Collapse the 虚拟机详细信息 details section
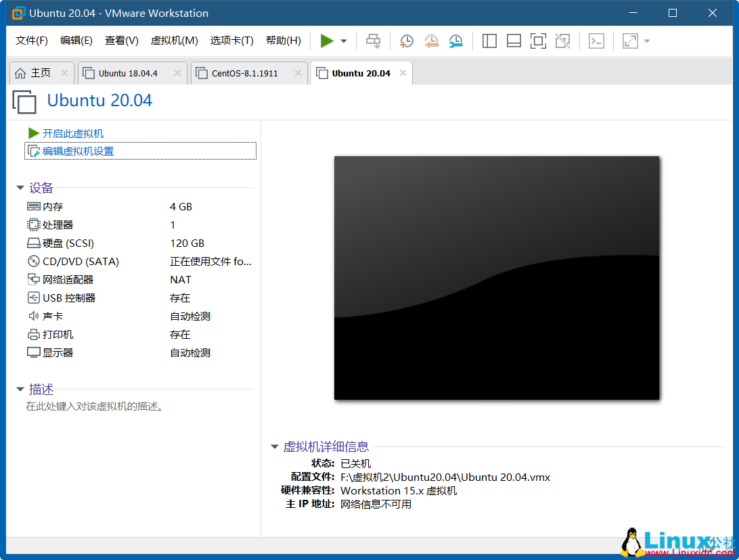The width and height of the screenshot is (739, 560). (x=274, y=446)
